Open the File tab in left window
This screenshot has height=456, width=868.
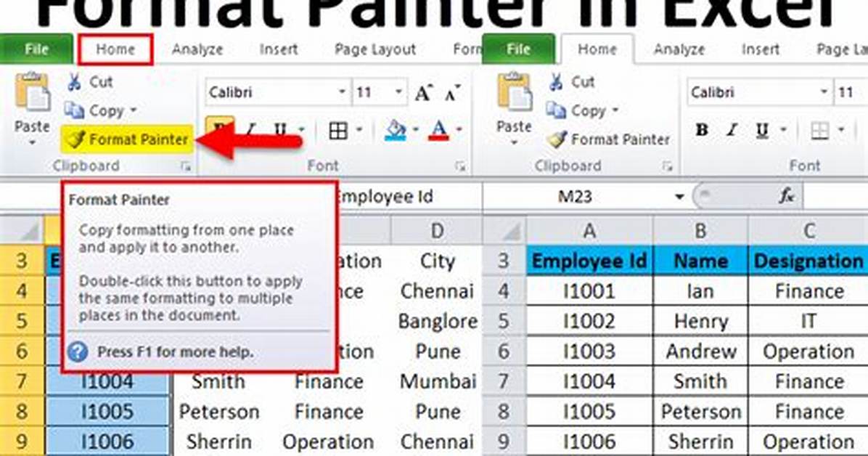coord(36,49)
